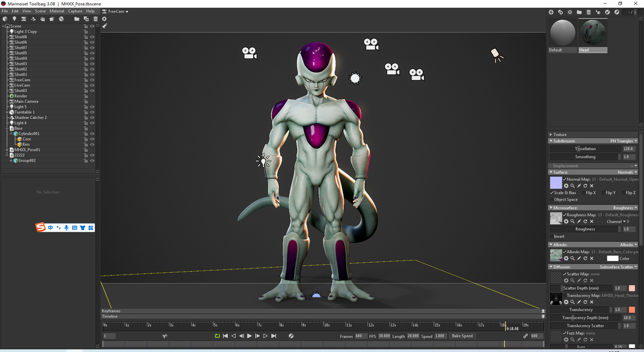644x352 pixels.
Task: Play the animation timeline
Action: coord(249,336)
